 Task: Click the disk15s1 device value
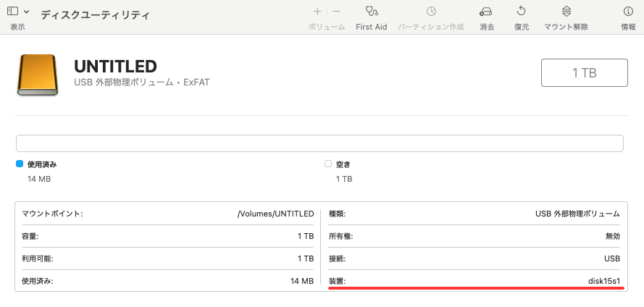[x=603, y=280]
